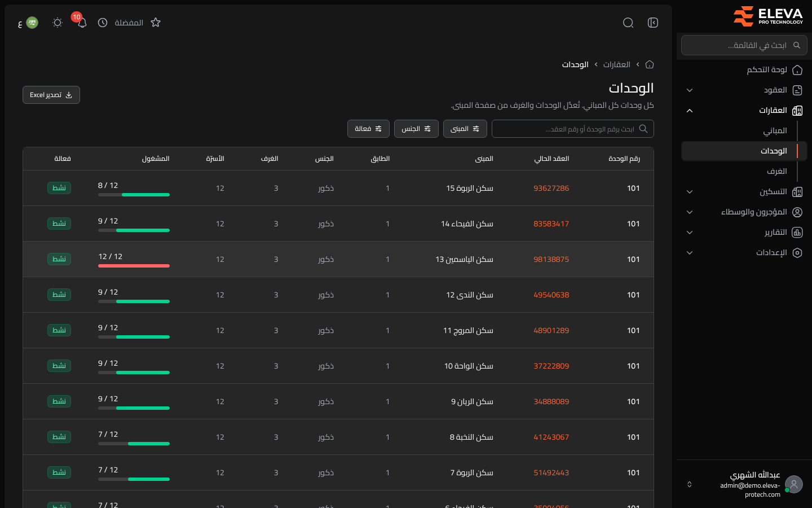Image resolution: width=812 pixels, height=508 pixels.
Task: Click the العقود contracts sidebar icon
Action: coord(797,90)
